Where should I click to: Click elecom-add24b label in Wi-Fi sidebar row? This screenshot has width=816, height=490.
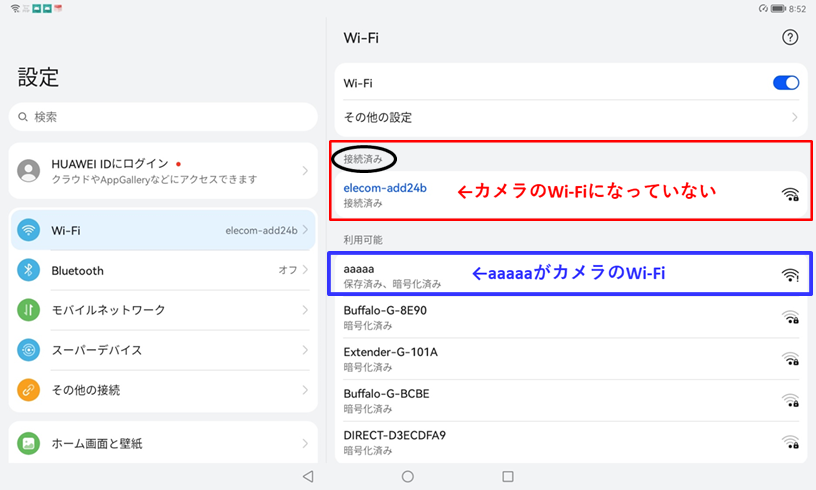[261, 230]
